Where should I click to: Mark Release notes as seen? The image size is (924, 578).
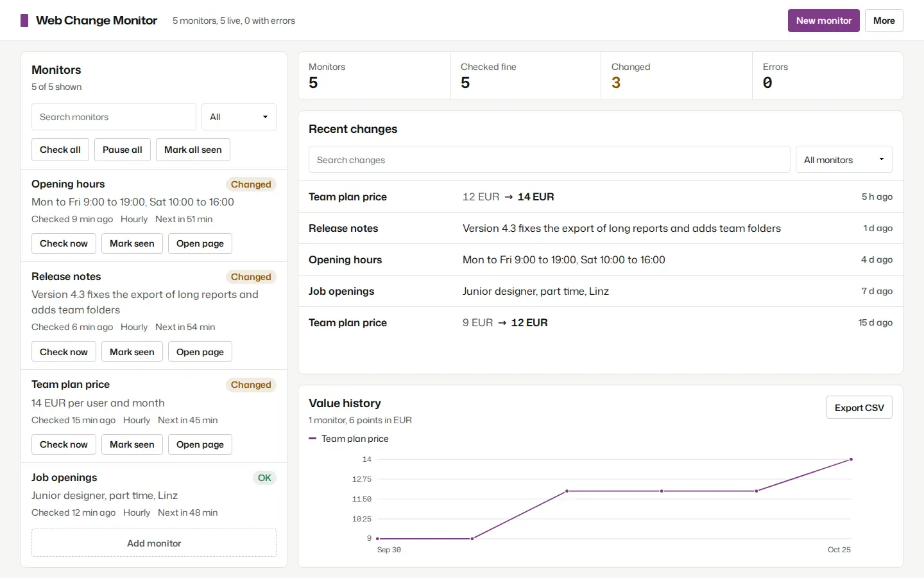click(132, 352)
